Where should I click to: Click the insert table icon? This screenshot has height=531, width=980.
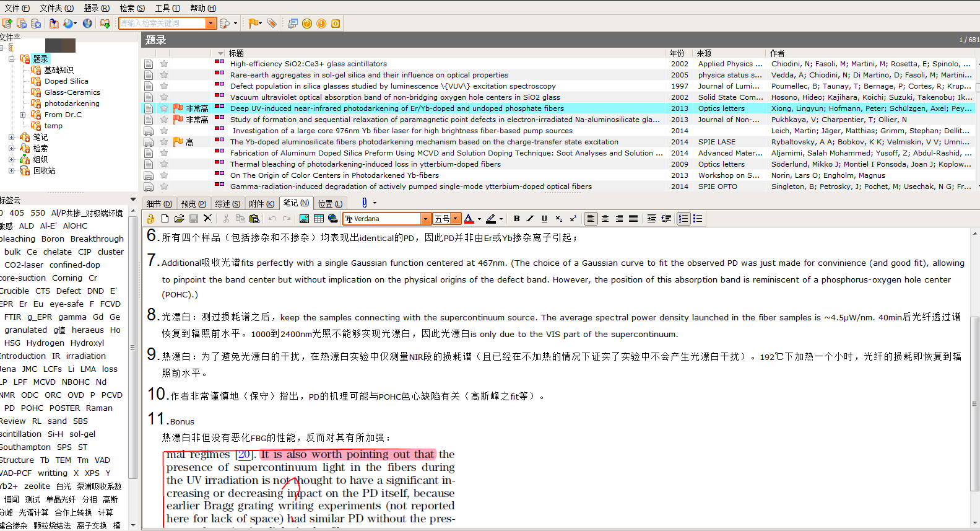[x=319, y=219]
